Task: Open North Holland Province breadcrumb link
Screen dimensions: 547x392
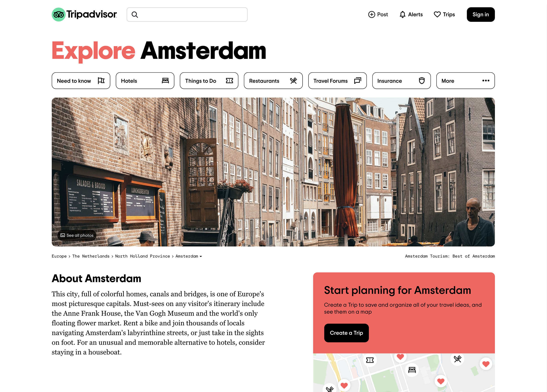Action: 142,256
